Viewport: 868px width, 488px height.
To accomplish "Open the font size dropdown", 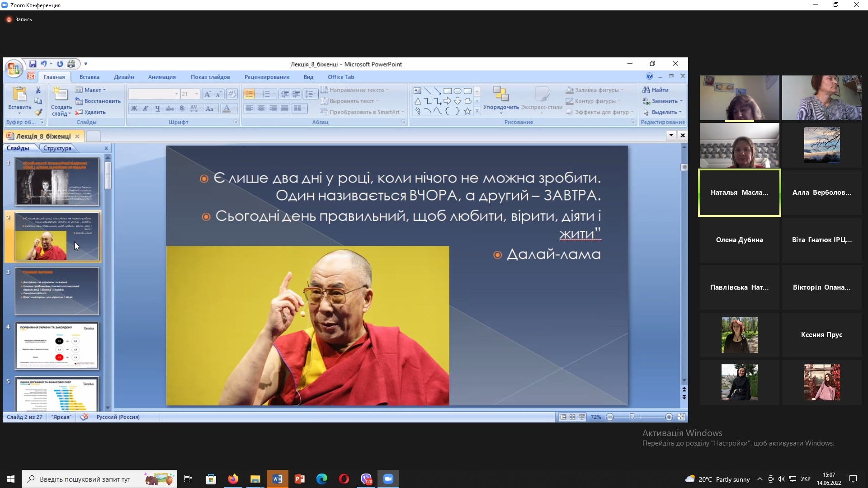I will pyautogui.click(x=197, y=94).
